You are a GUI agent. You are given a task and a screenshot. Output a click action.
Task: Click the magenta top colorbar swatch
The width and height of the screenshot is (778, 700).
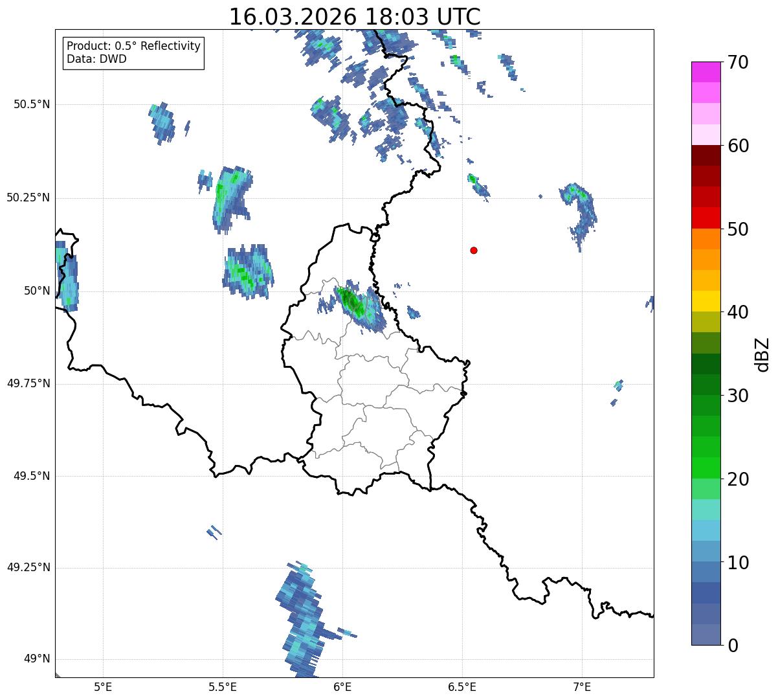click(x=706, y=72)
